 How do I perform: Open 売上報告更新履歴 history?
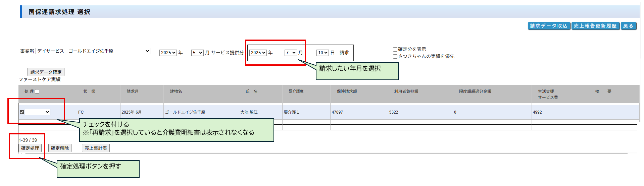tap(595, 26)
